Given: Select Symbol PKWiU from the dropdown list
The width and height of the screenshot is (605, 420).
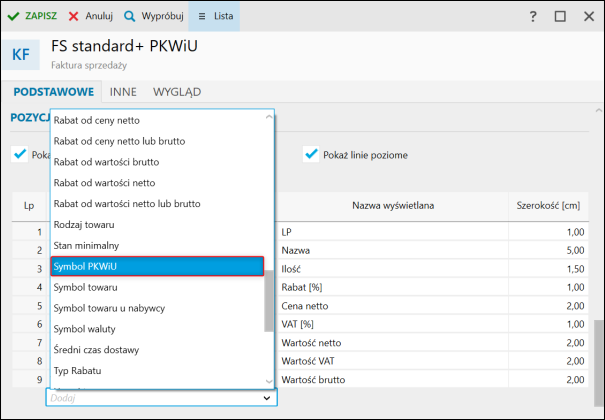Looking at the screenshot, I should [x=157, y=266].
